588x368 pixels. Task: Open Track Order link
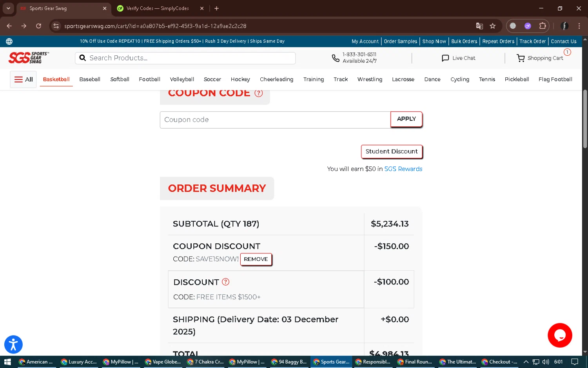click(x=532, y=41)
